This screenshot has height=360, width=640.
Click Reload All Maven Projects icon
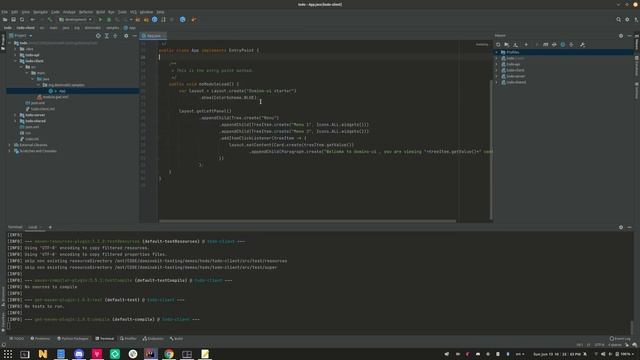(498, 44)
